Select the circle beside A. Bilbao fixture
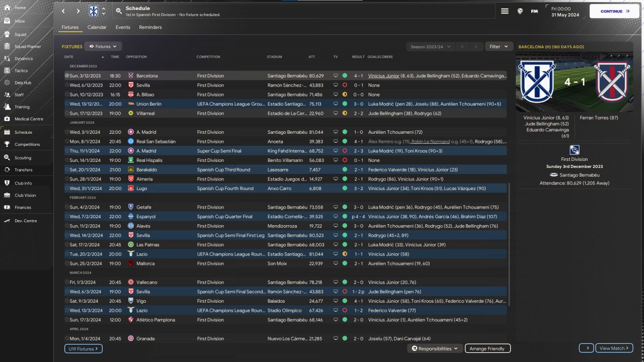Image resolution: width=644 pixels, height=362 pixels. [67, 95]
